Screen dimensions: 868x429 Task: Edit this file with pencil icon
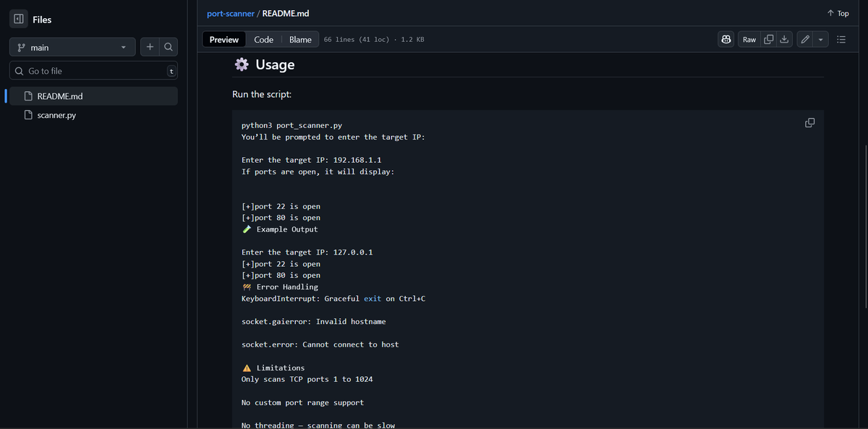pyautogui.click(x=805, y=40)
